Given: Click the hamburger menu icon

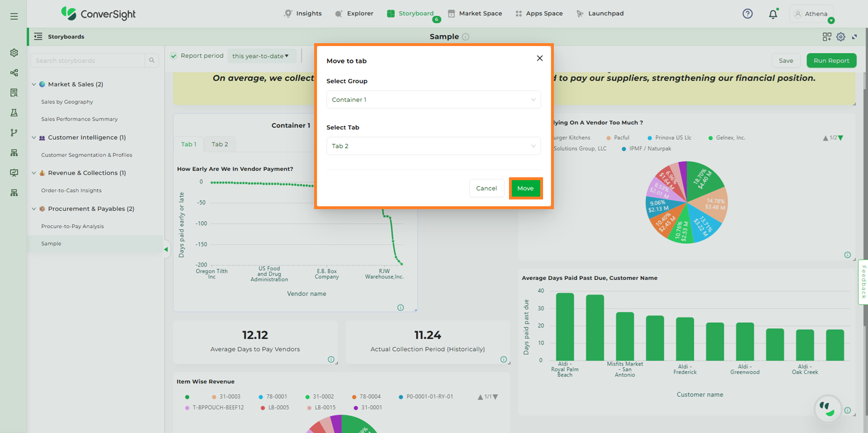Looking at the screenshot, I should point(14,16).
